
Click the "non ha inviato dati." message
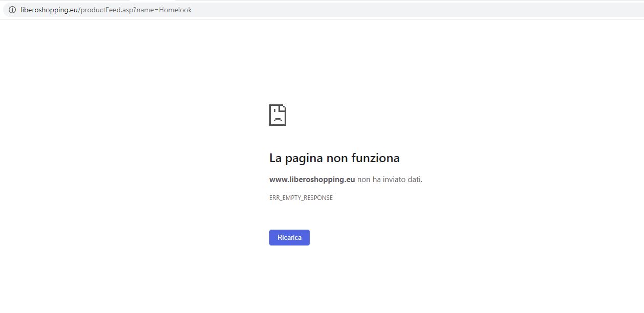click(x=390, y=180)
